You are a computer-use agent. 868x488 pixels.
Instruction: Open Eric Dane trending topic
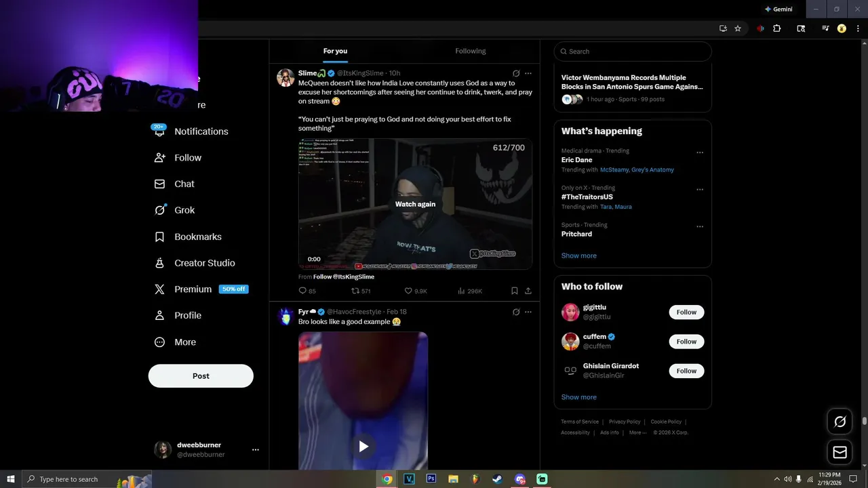pos(576,160)
